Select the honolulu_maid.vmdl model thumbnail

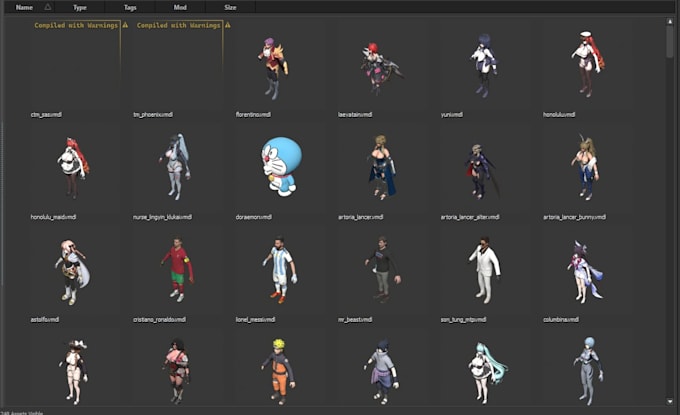tap(73, 168)
